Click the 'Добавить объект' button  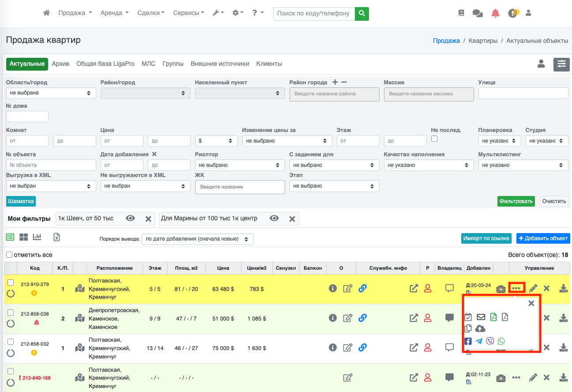(x=543, y=238)
